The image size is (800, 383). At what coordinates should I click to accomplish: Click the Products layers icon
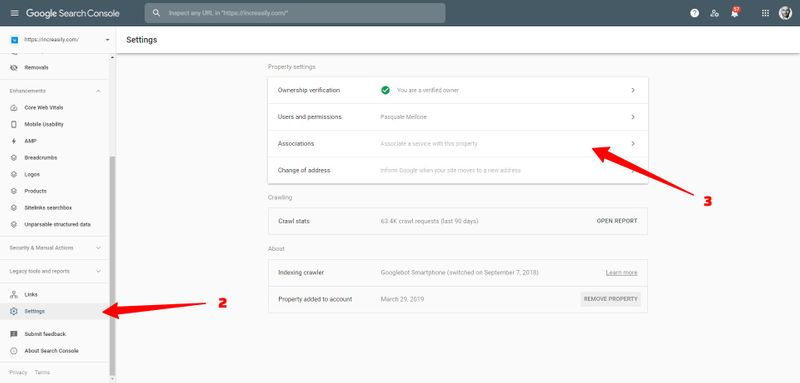(14, 191)
